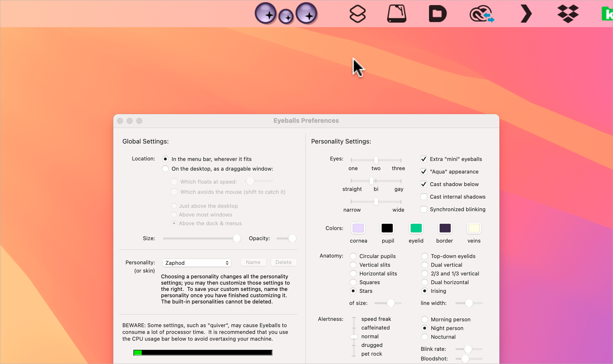Click the CPU usage bar

202,353
